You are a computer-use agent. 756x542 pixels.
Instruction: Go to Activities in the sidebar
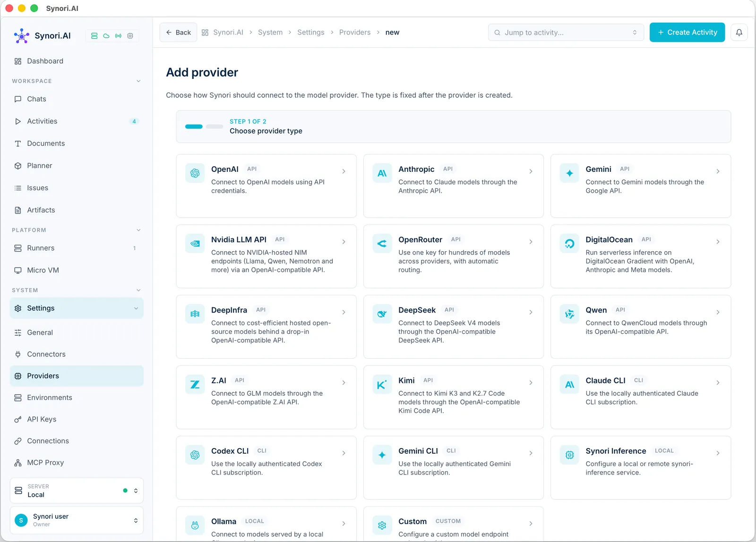[77, 121]
